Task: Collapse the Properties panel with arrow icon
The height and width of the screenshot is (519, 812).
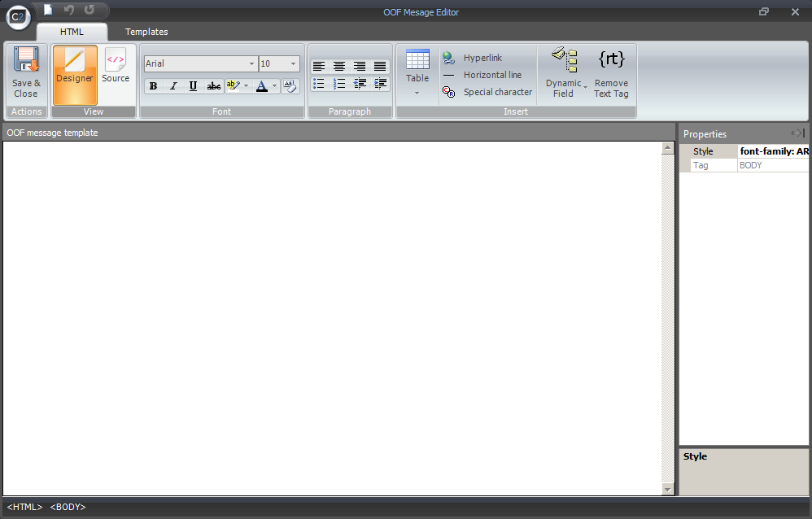Action: coord(797,133)
